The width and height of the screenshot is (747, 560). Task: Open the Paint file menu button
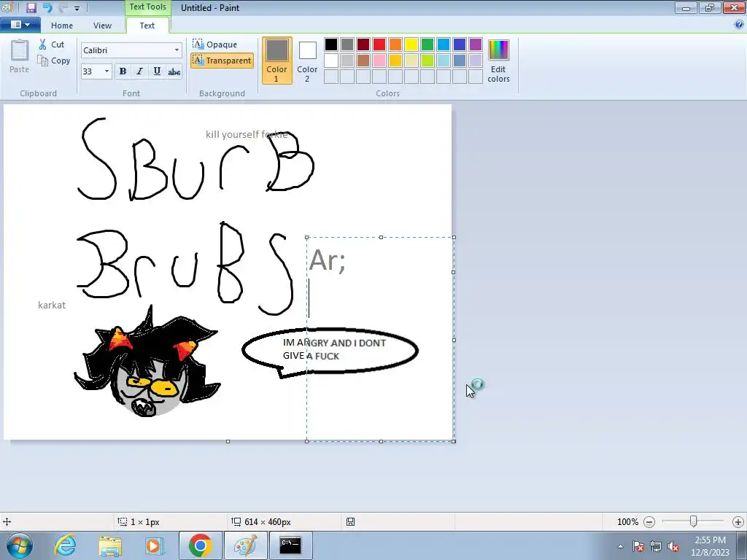(x=20, y=25)
